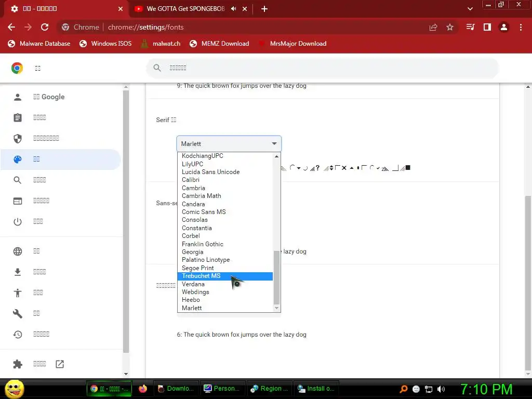Image resolution: width=532 pixels, height=399 pixels.
Task: Open Windows ISOS bookmark
Action: point(105,44)
